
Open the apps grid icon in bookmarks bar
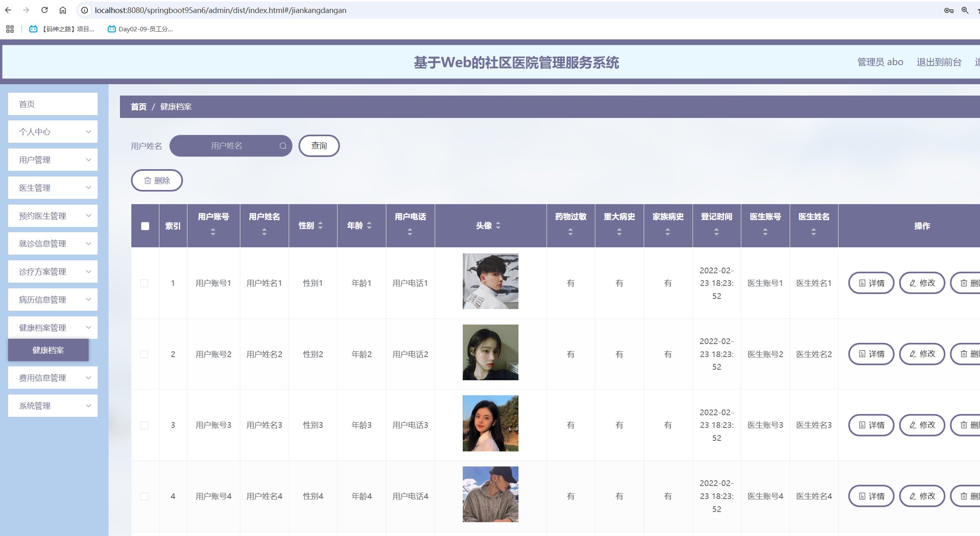coord(10,29)
